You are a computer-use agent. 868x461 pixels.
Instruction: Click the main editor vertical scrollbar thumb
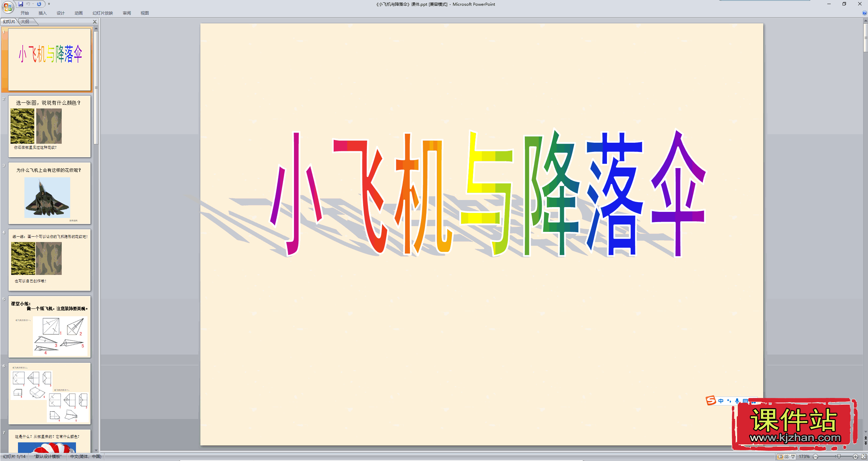[865, 38]
